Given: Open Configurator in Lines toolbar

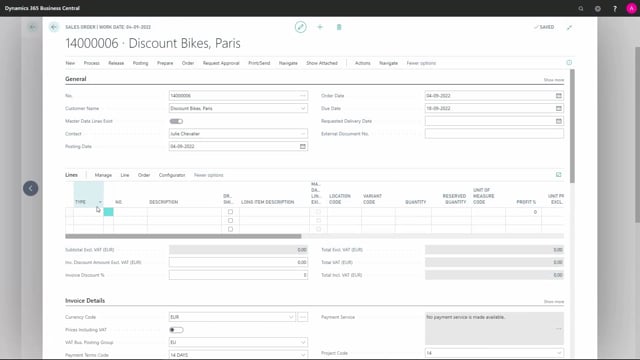Looking at the screenshot, I should [172, 175].
